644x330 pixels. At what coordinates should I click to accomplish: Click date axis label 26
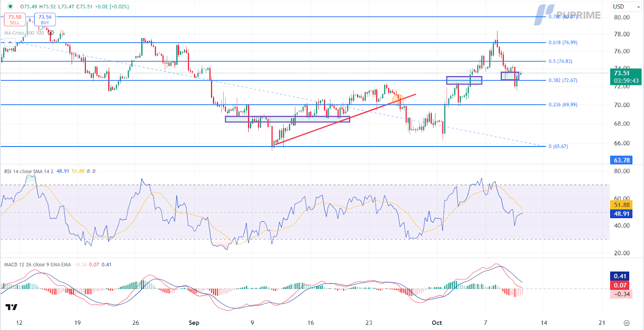tap(136, 323)
